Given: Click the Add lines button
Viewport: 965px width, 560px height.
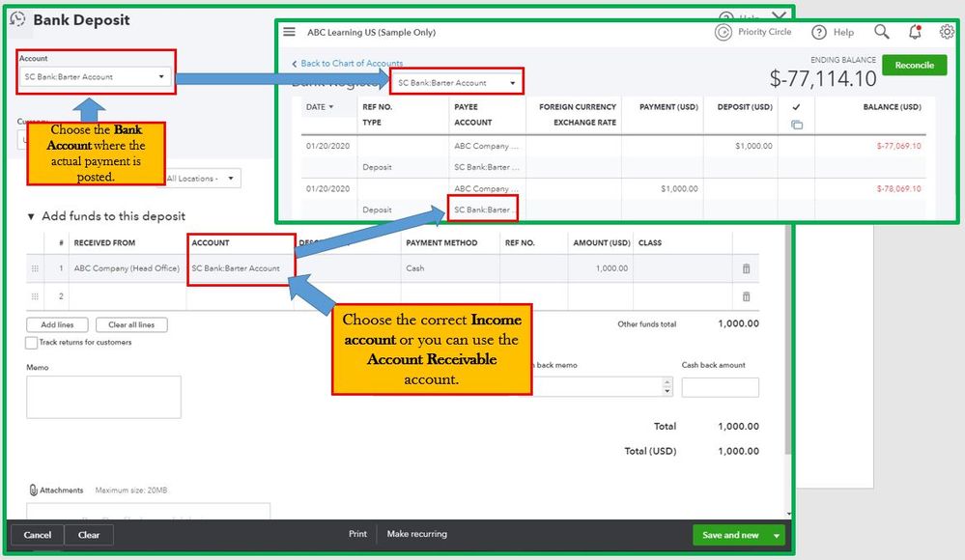Looking at the screenshot, I should [57, 325].
